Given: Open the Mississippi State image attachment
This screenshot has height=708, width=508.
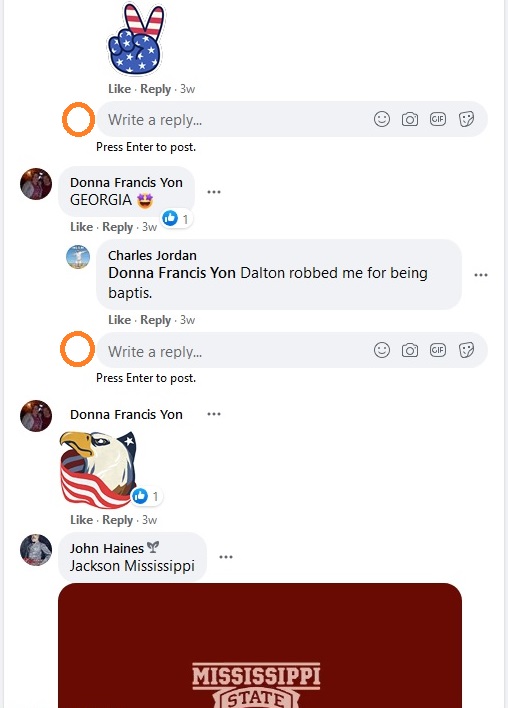Looking at the screenshot, I should point(260,646).
